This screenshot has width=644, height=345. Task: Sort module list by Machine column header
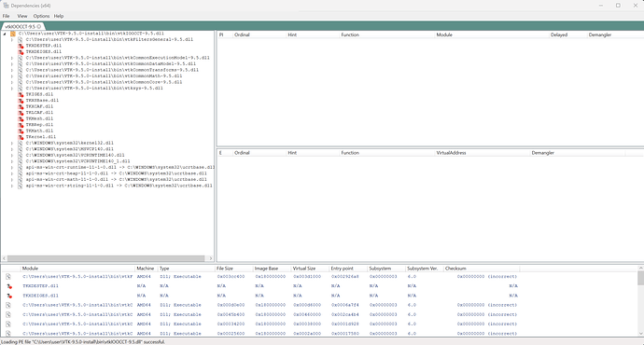coord(147,269)
